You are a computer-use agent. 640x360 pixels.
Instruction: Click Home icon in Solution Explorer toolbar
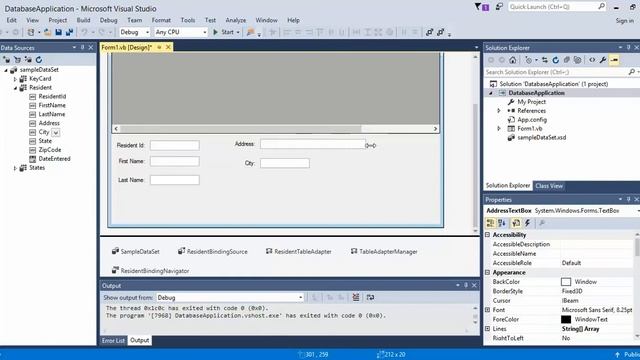tap(513, 60)
